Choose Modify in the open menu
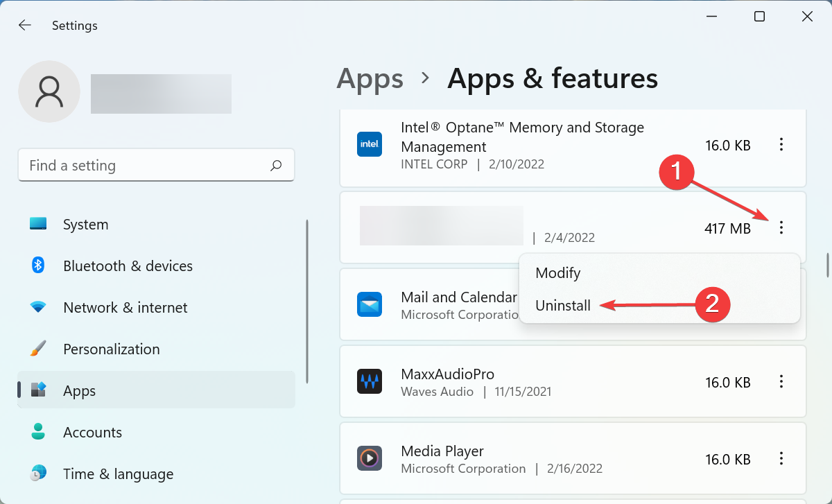This screenshot has height=504, width=832. 557,272
